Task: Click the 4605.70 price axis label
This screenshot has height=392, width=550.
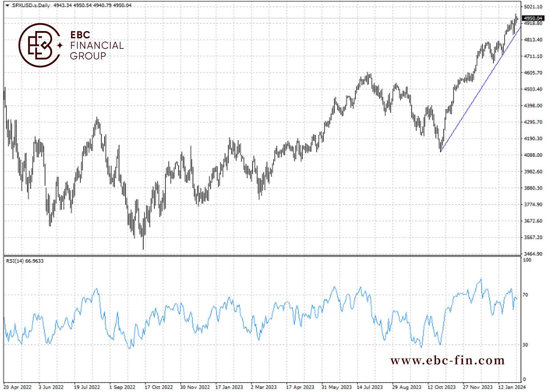Action: click(533, 73)
